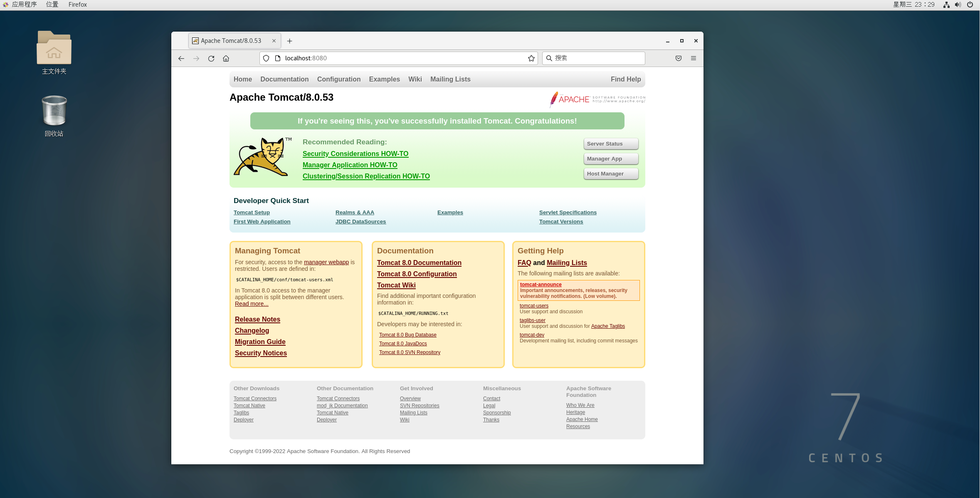Open volume icon in top panel

[x=958, y=5]
